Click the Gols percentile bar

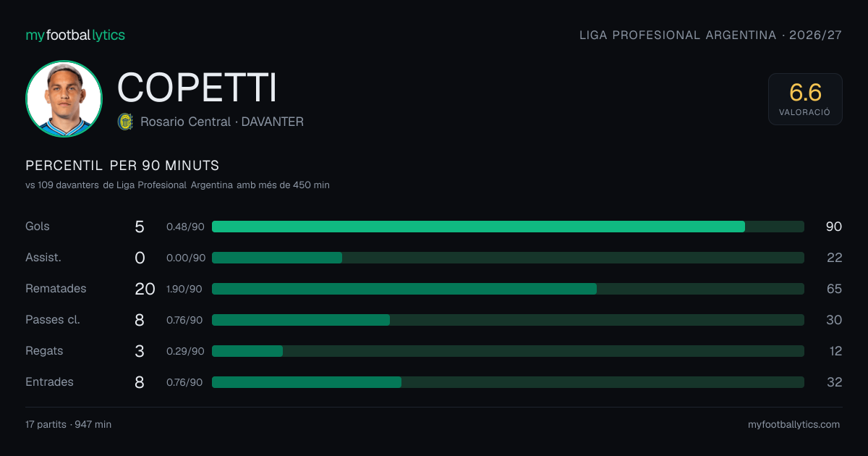click(x=508, y=227)
